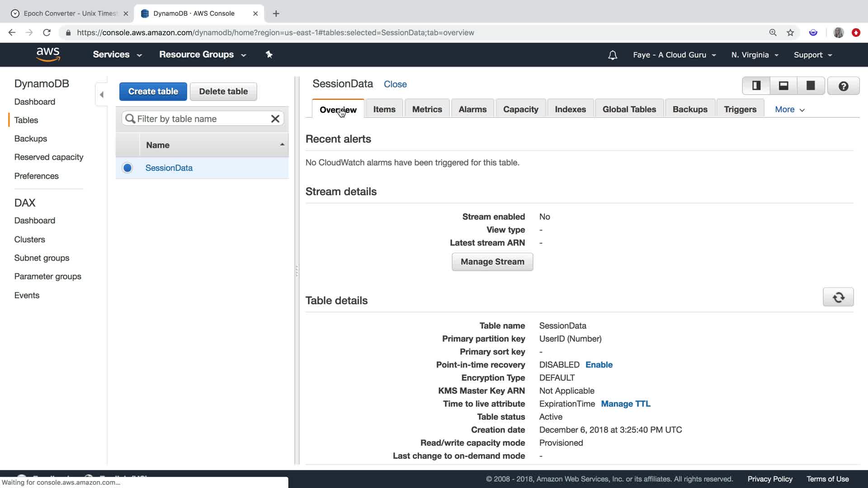Open the N. Virginia region dropdown
The image size is (868, 488).
(755, 55)
